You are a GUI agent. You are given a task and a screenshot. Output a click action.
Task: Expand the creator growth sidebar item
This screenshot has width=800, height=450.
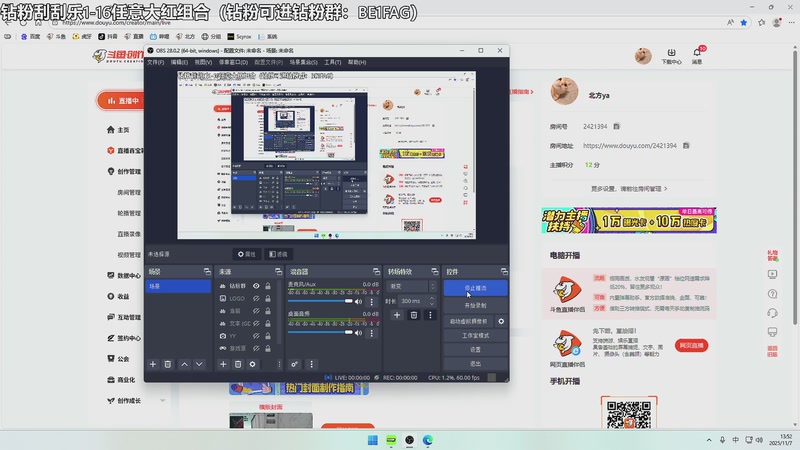coord(163,401)
